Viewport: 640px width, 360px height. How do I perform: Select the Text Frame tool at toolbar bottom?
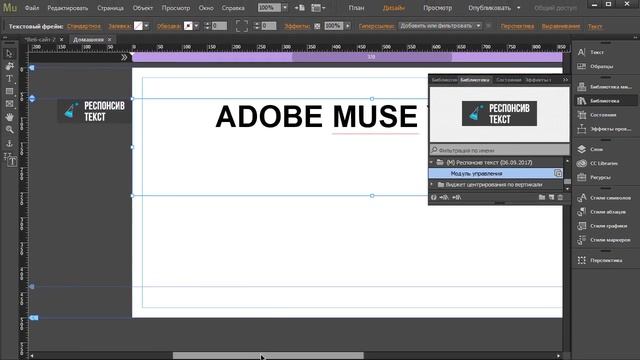tap(11, 160)
